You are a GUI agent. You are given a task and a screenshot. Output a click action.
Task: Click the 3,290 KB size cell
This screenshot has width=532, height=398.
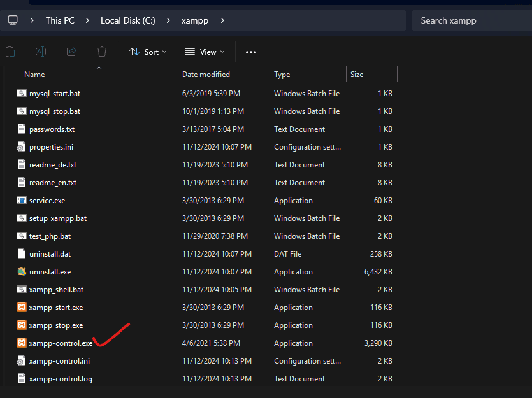pyautogui.click(x=378, y=343)
